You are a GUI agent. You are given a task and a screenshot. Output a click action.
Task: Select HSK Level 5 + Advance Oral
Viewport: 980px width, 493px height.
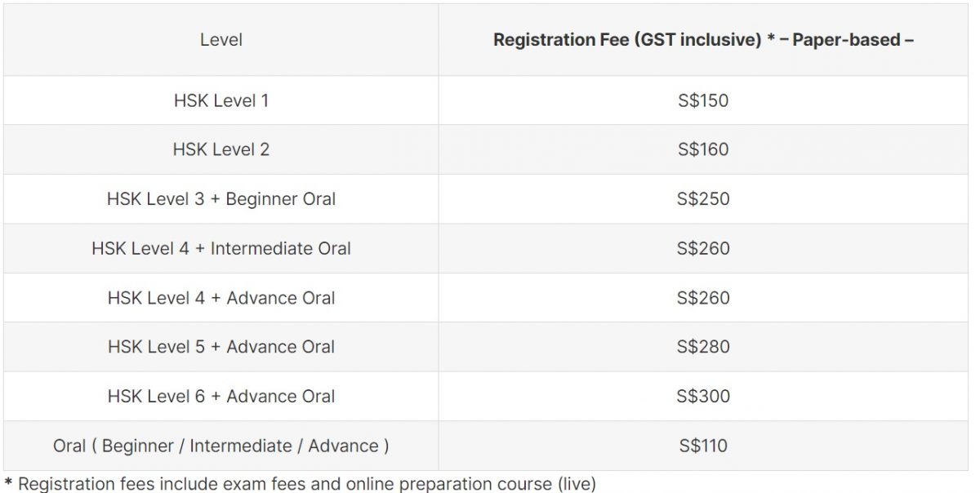tap(221, 347)
